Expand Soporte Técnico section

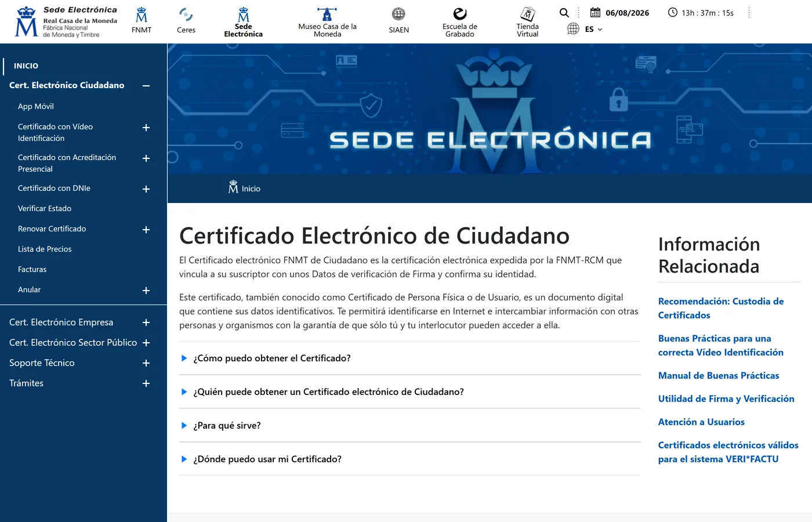click(146, 363)
